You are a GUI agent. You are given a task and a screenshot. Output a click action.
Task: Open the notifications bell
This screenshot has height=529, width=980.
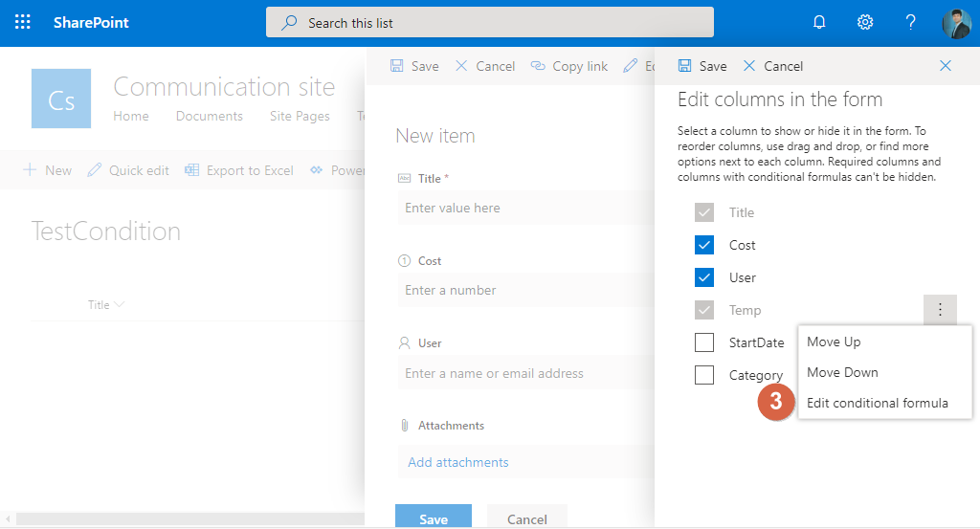tap(819, 23)
